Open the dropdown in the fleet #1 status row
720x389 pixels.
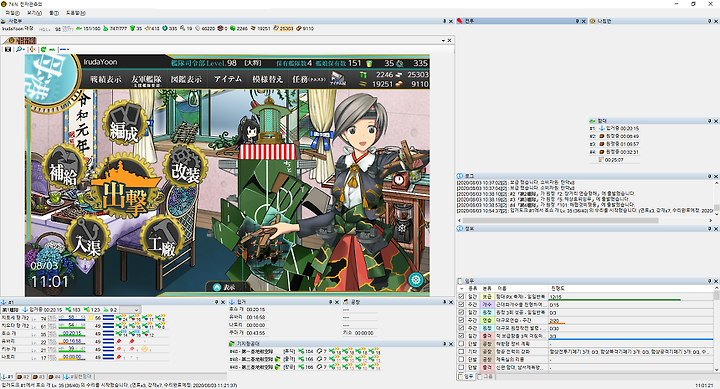(x=129, y=310)
